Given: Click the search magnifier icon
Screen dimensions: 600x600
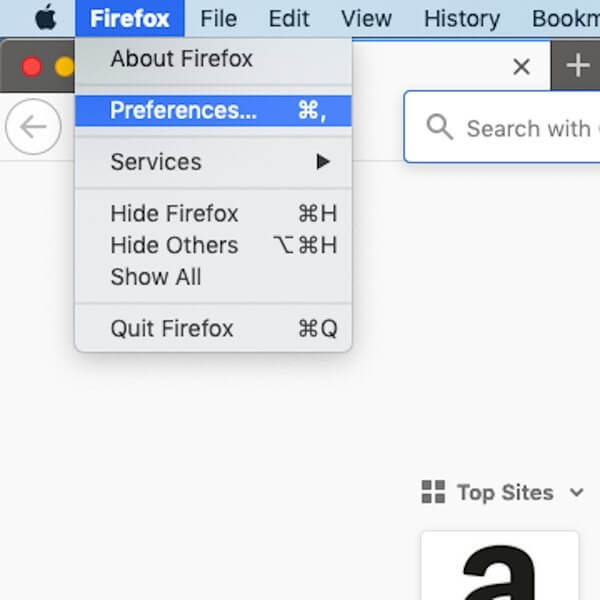Looking at the screenshot, I should point(439,127).
